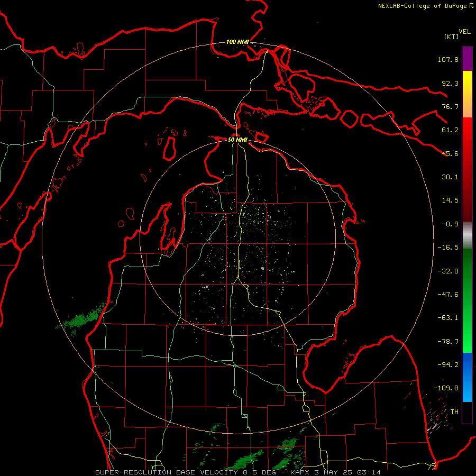
Task: Click the 61.2 velocity scale value
Action: click(x=450, y=130)
